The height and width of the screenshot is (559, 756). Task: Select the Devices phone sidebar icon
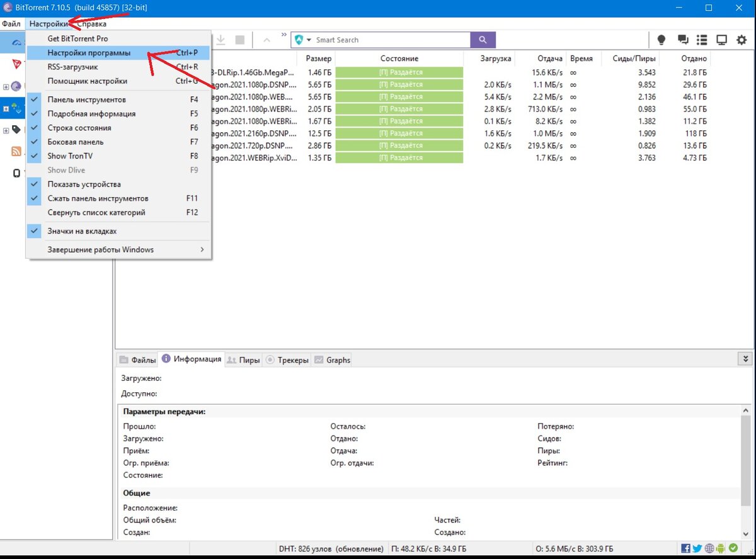(x=17, y=173)
